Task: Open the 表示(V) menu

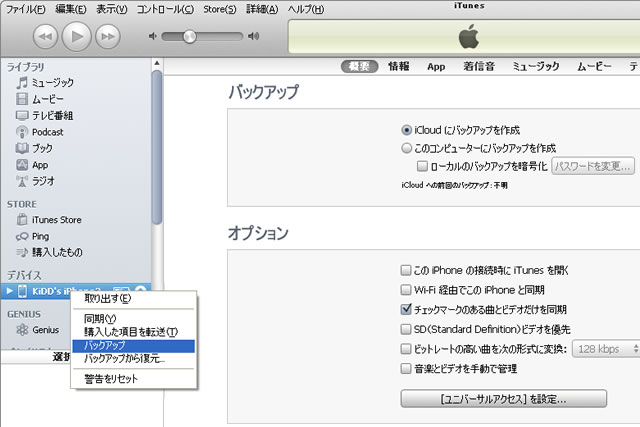Action: [111, 9]
